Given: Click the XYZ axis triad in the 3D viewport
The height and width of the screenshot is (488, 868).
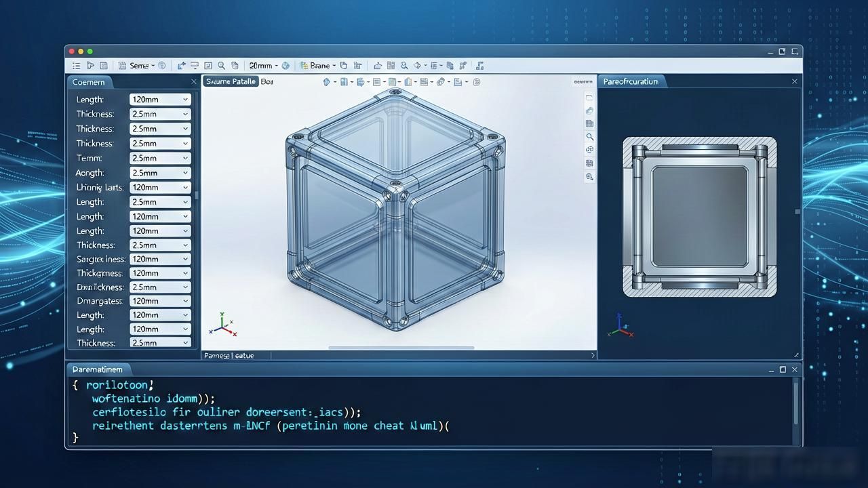Looking at the screenshot, I should tap(222, 325).
